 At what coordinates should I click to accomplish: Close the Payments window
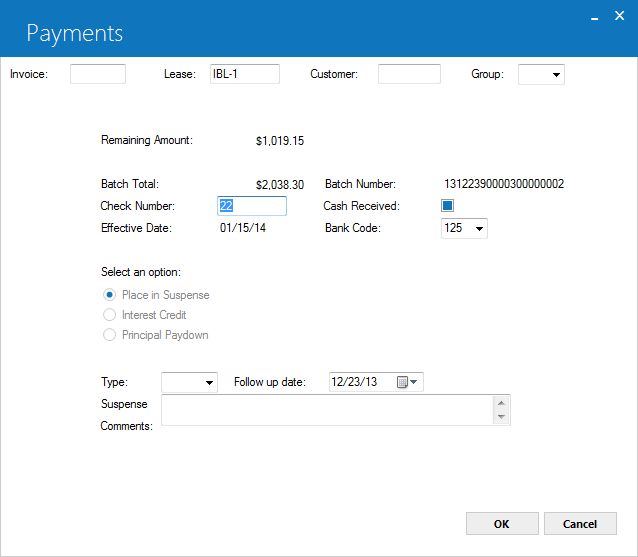point(619,16)
